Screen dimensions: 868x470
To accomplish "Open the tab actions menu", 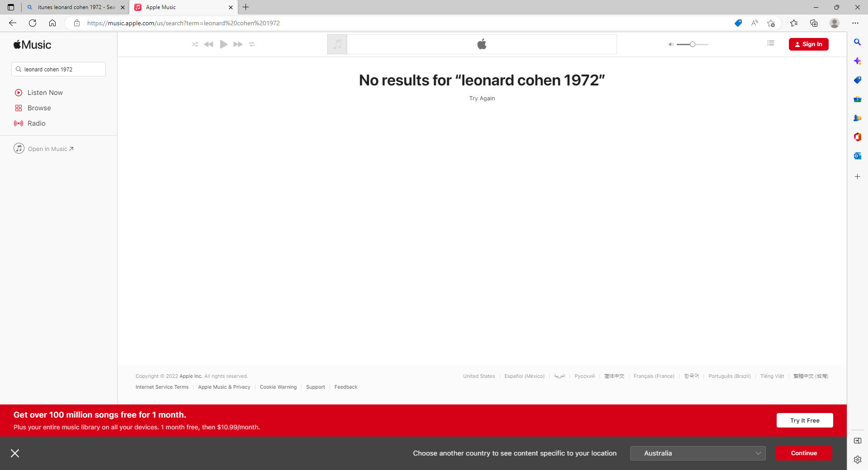I will coord(11,7).
